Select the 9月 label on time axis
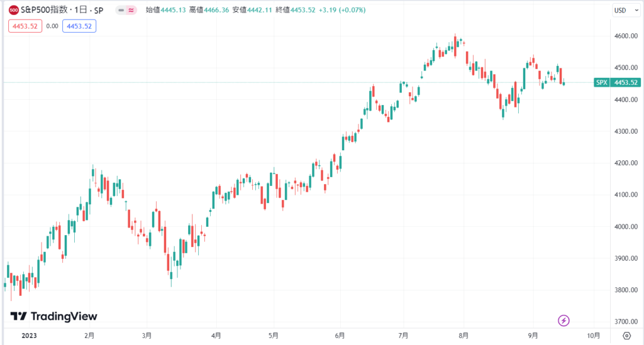This screenshot has width=644, height=345. point(533,336)
